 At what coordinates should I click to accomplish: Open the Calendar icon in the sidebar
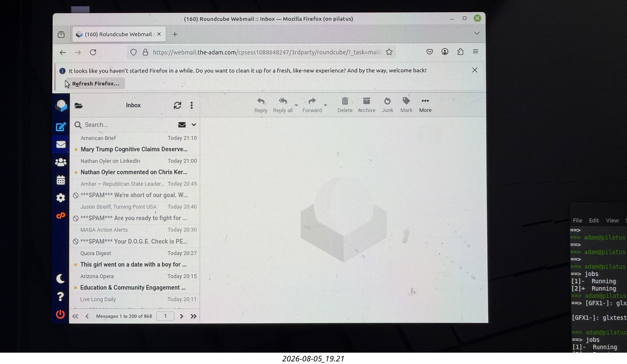[x=61, y=180]
